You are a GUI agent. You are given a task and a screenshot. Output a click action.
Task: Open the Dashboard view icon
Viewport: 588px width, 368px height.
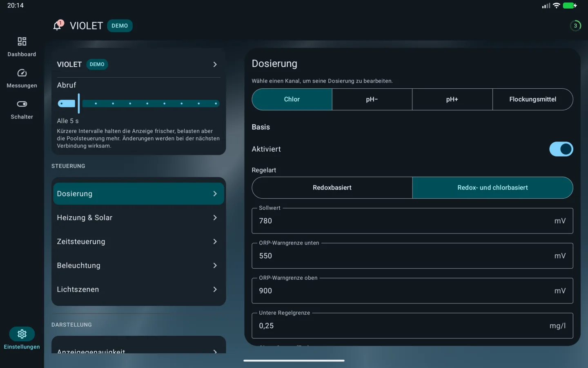tap(22, 41)
